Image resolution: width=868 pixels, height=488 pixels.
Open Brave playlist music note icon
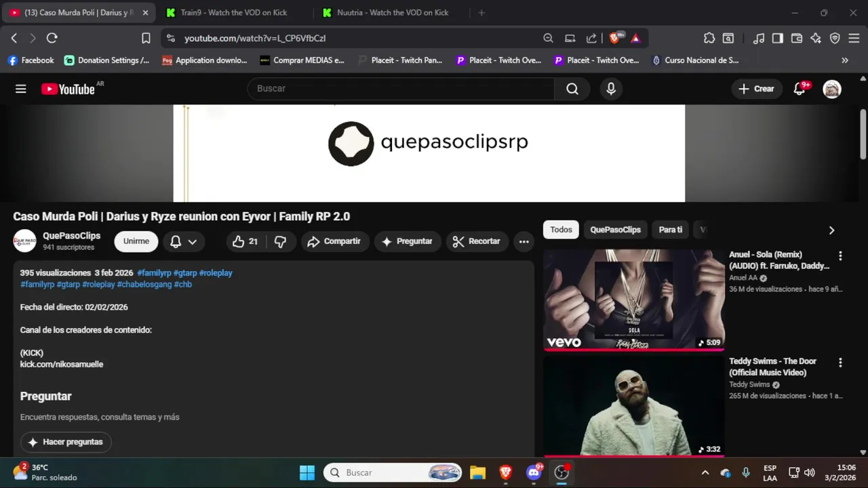[759, 38]
